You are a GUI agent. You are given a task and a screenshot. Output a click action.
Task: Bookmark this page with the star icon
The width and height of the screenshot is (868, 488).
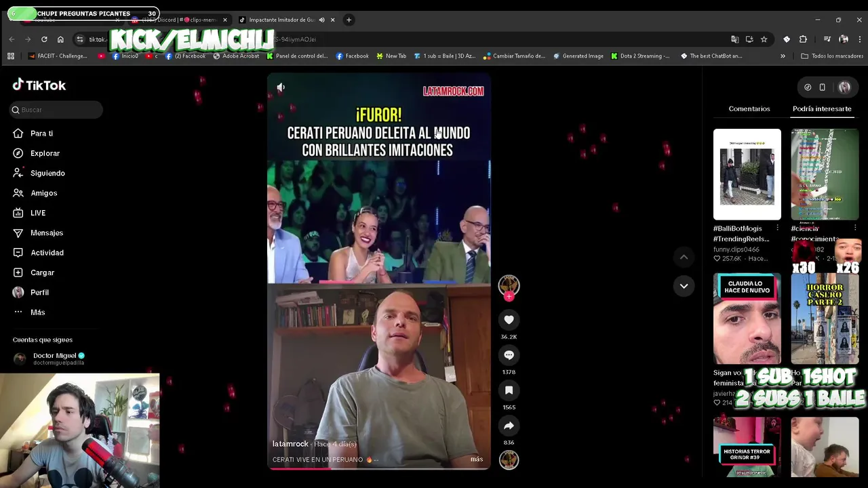(x=764, y=39)
